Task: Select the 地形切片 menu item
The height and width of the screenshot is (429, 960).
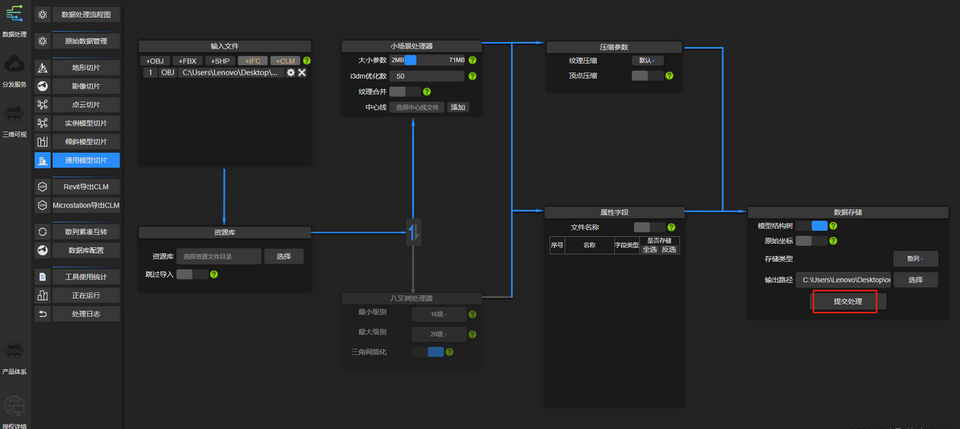Action: [x=86, y=67]
